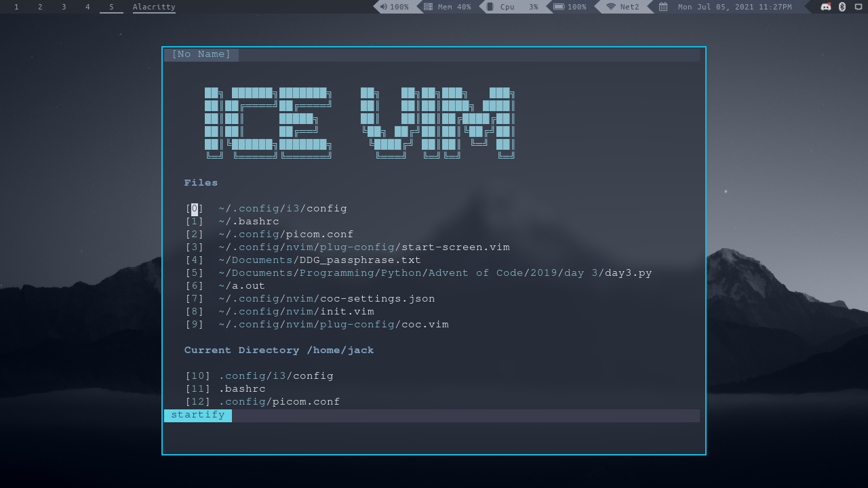Click the memory usage icon
The width and height of the screenshot is (868, 488).
point(428,7)
